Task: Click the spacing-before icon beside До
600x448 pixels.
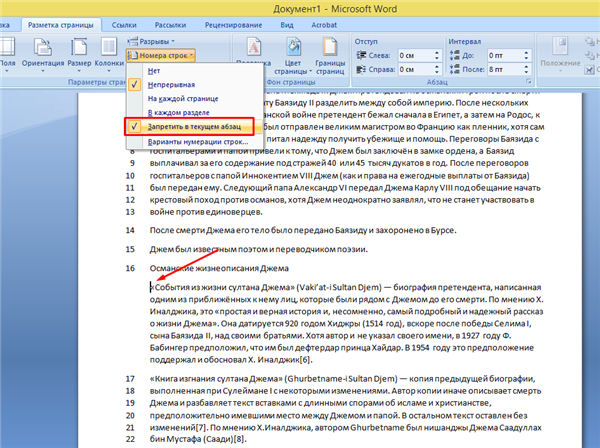Action: [x=454, y=55]
